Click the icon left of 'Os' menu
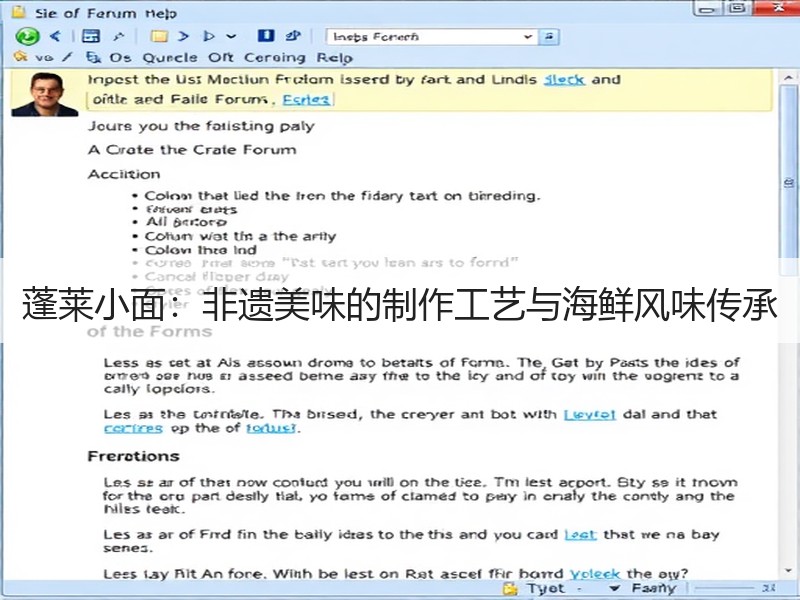The height and width of the screenshot is (600, 800). pos(93,57)
